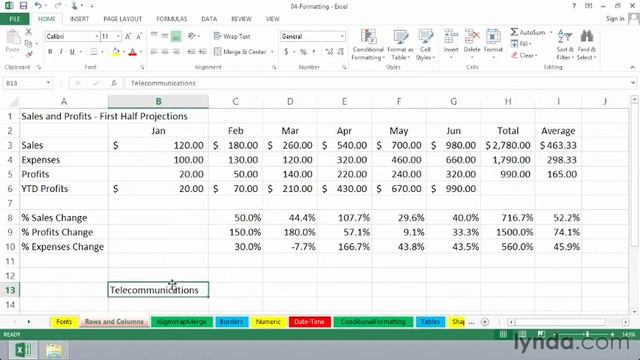Switch to the DATA ribbon tab

coord(209,19)
